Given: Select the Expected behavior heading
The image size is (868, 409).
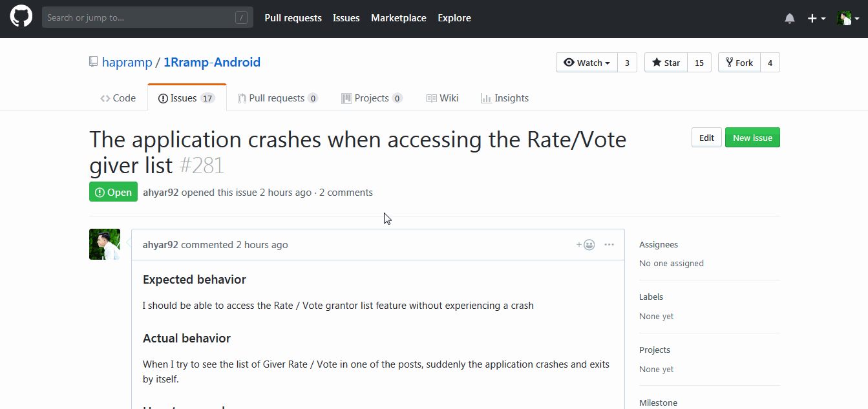Looking at the screenshot, I should pyautogui.click(x=195, y=280).
